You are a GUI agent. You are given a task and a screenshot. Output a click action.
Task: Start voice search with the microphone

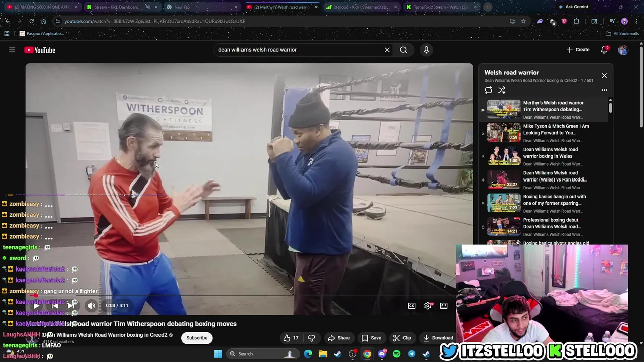pos(426,50)
